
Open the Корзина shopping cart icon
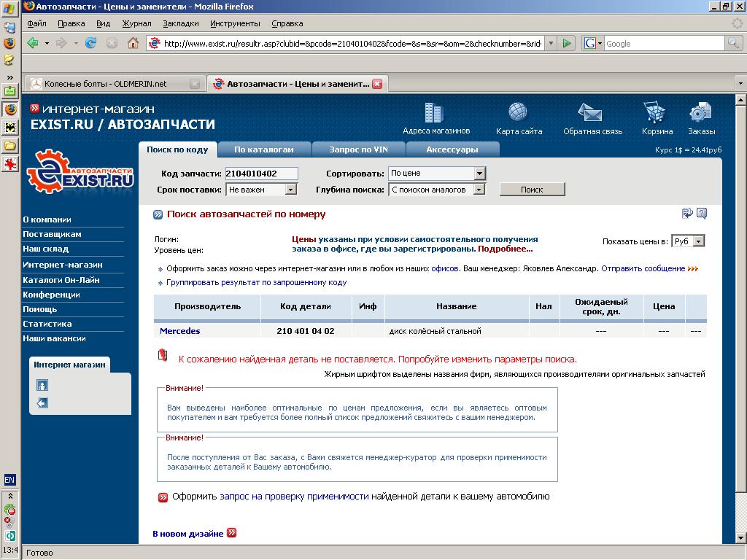[657, 114]
